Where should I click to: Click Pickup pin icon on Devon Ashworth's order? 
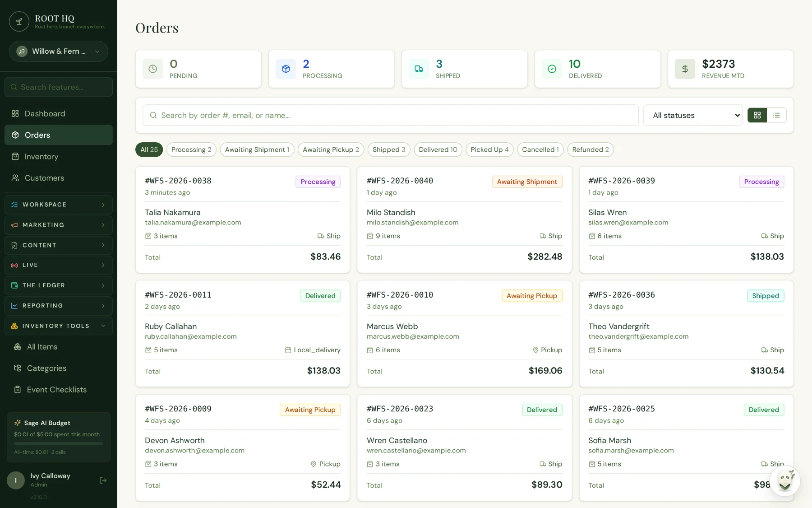coord(314,464)
